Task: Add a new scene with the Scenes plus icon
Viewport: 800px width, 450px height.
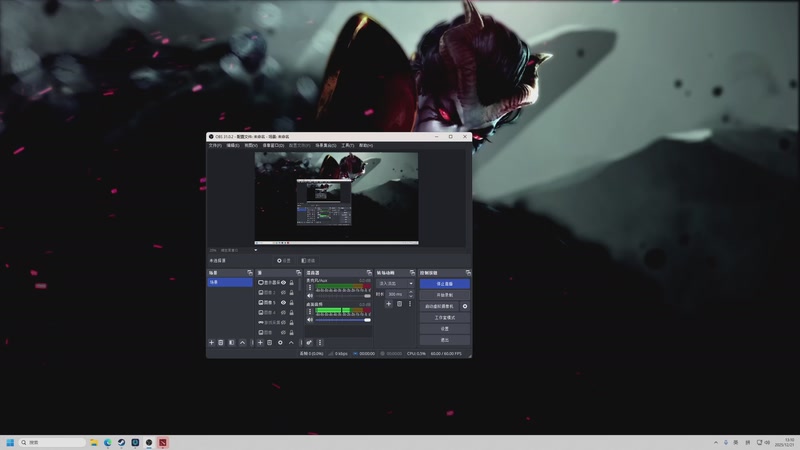Action: pyautogui.click(x=211, y=343)
